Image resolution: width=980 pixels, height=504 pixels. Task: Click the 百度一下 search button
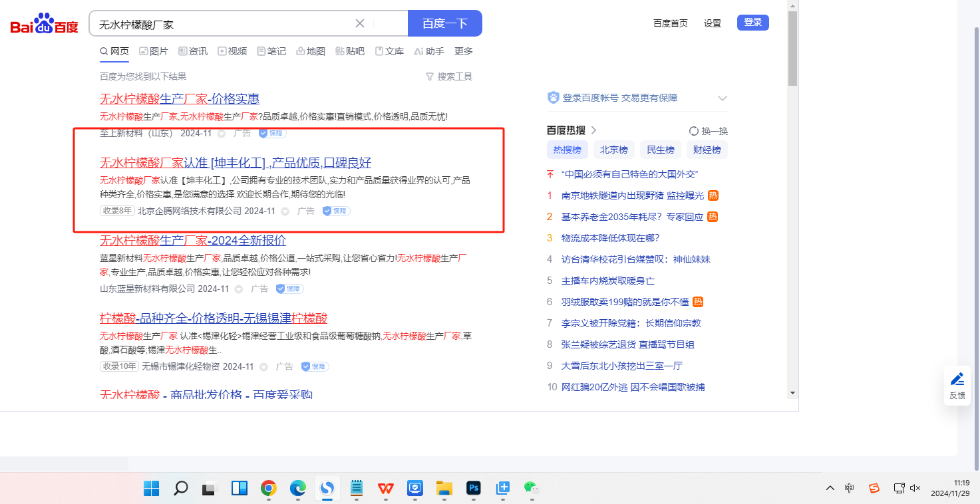point(444,23)
